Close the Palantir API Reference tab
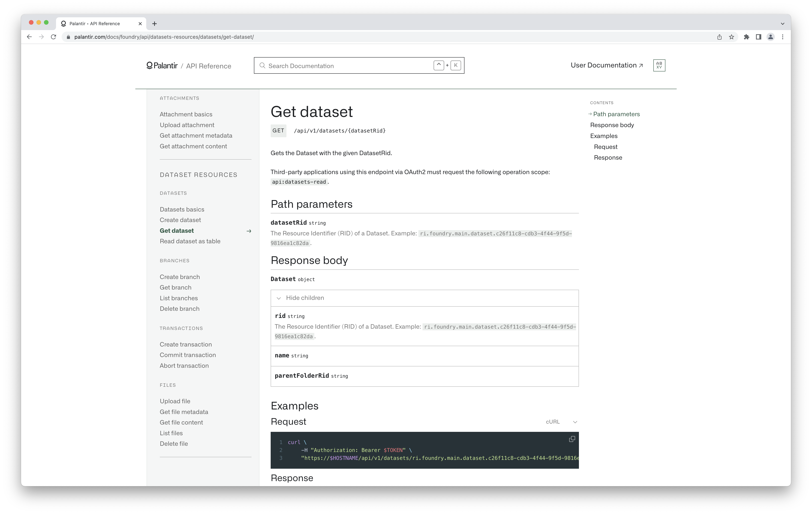This screenshot has width=812, height=514. (140, 24)
